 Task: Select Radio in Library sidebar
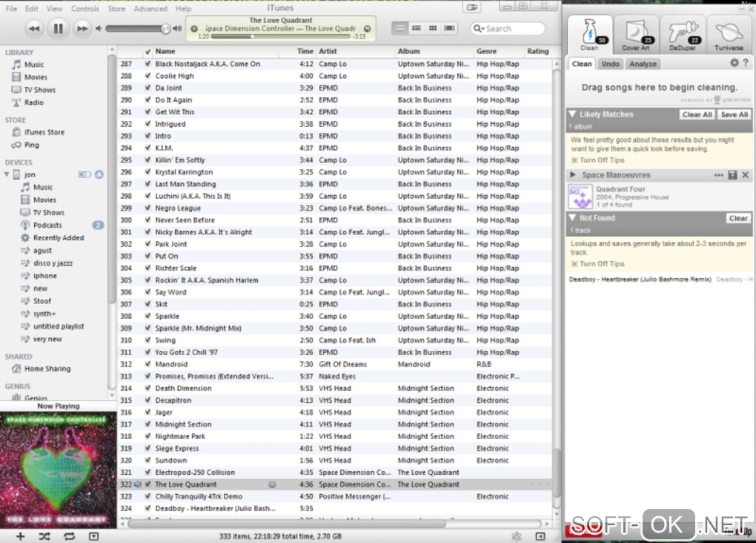[34, 102]
